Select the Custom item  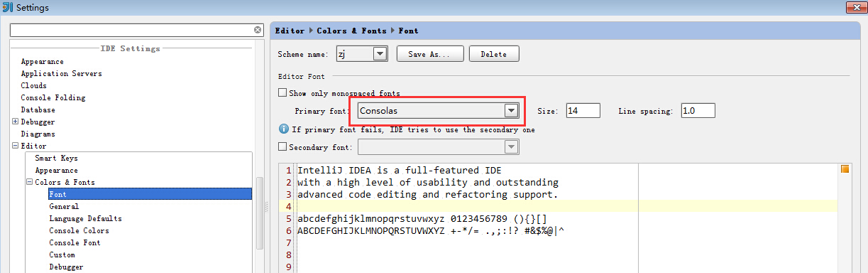62,255
